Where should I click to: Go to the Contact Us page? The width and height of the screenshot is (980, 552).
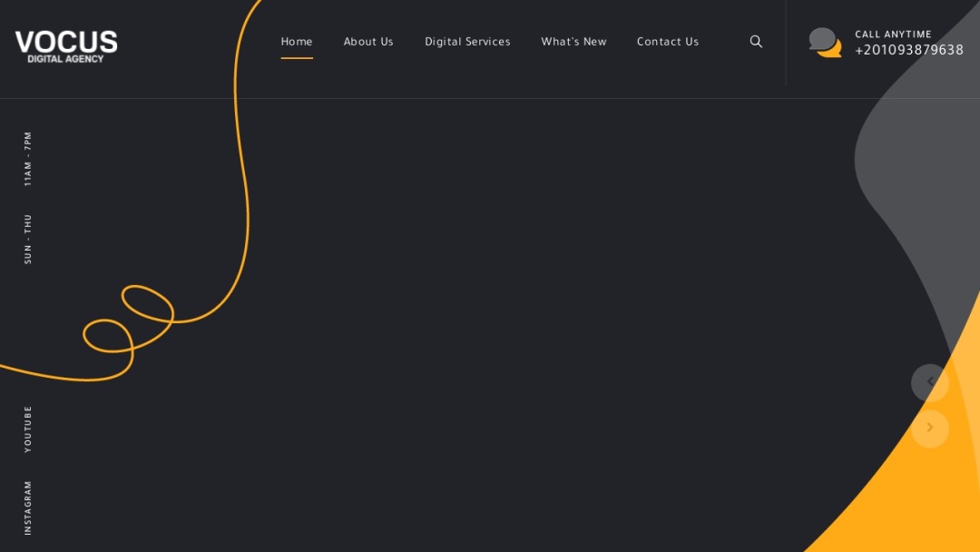668,42
